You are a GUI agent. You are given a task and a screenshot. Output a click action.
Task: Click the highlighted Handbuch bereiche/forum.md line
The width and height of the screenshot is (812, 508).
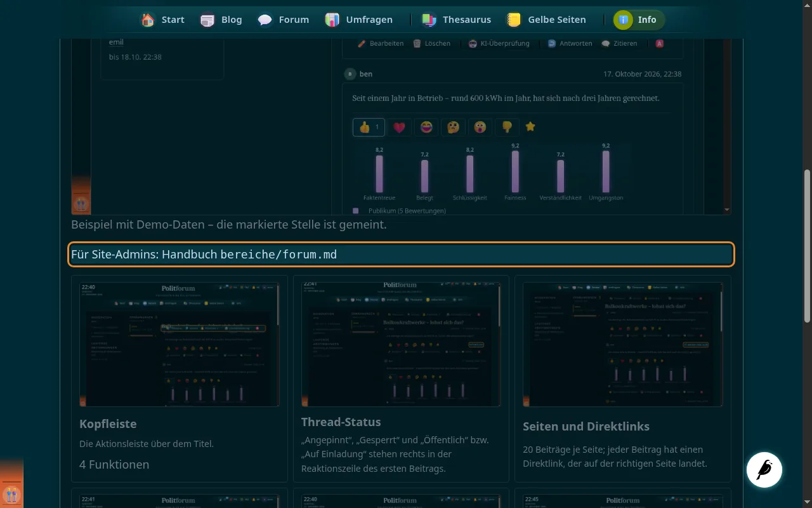(402, 254)
